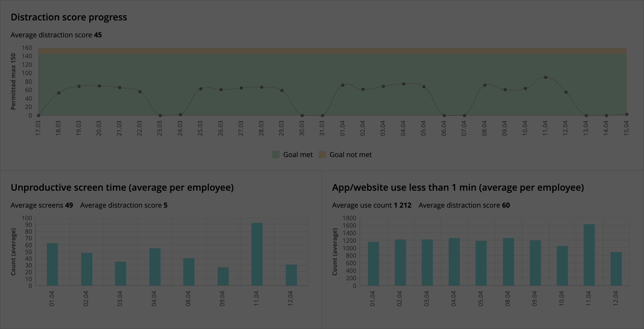Click the 01.04 bar in Unproductive screen time
Screen dimensions: 644x329
click(x=52, y=264)
